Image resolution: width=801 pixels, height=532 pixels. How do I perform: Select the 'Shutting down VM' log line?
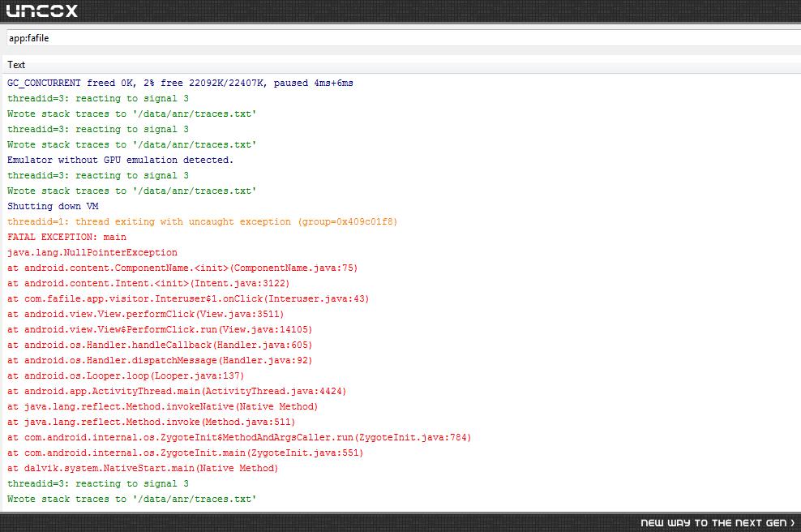(x=54, y=206)
